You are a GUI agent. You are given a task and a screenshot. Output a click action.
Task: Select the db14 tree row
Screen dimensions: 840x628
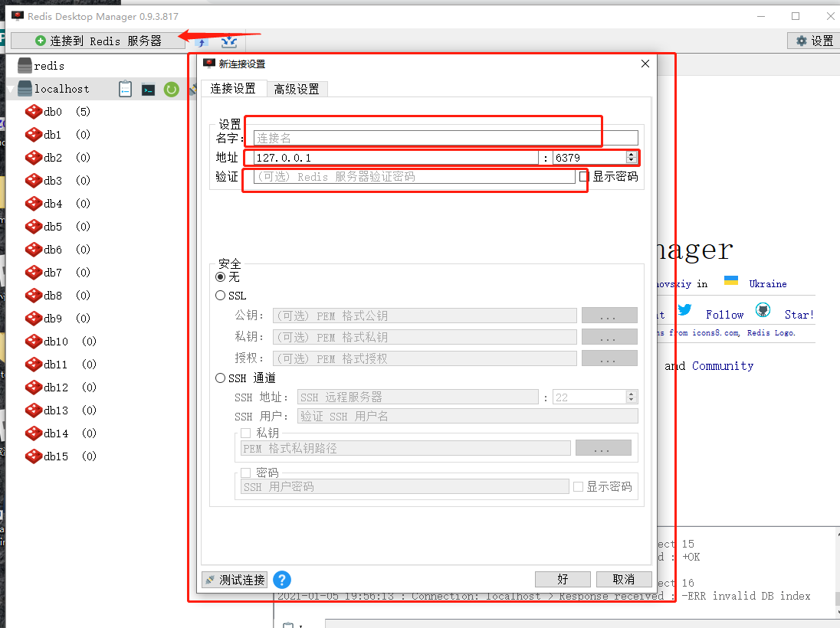click(x=97, y=433)
